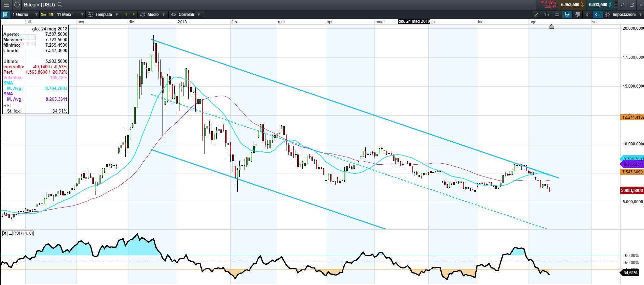Image resolution: width=644 pixels, height=285 pixels.
Task: Open the hamburger main menu
Action: coord(6,5)
